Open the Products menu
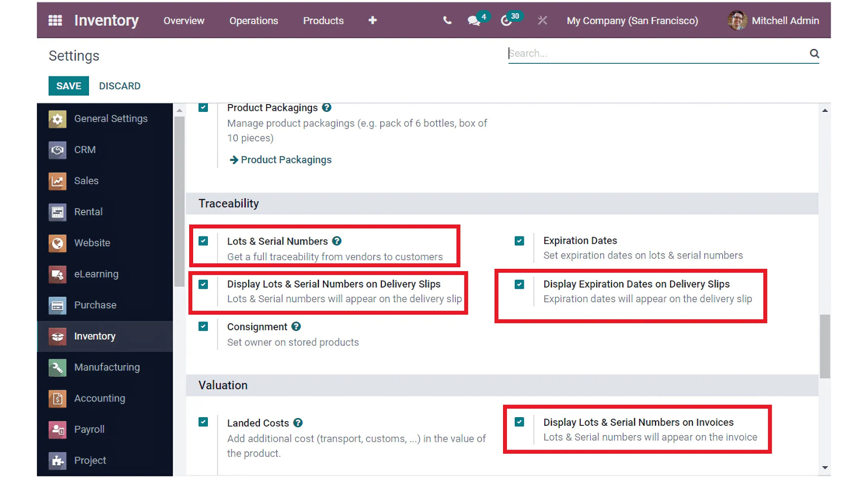Image resolution: width=868 pixels, height=477 pixels. (323, 20)
